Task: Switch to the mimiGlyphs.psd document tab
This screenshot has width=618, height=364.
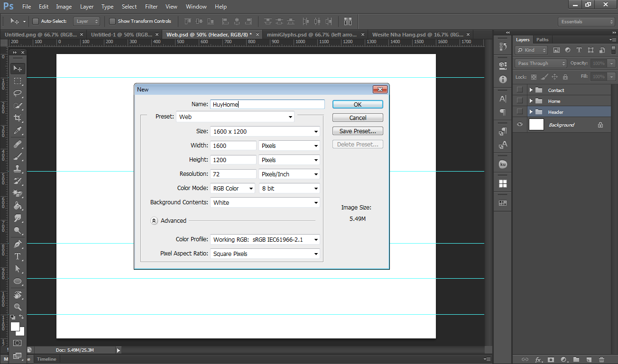Action: (311, 35)
